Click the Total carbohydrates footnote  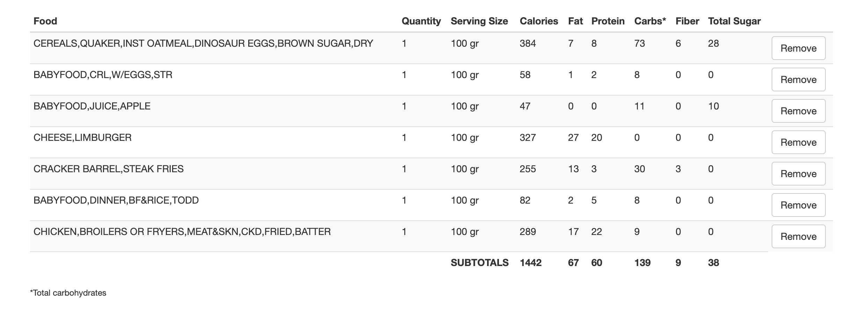(68, 293)
